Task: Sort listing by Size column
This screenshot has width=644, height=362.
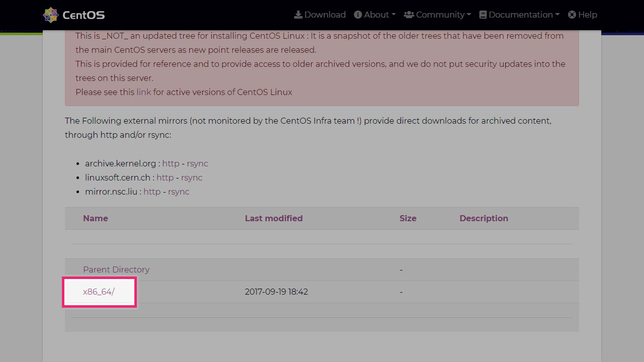Action: [x=408, y=218]
